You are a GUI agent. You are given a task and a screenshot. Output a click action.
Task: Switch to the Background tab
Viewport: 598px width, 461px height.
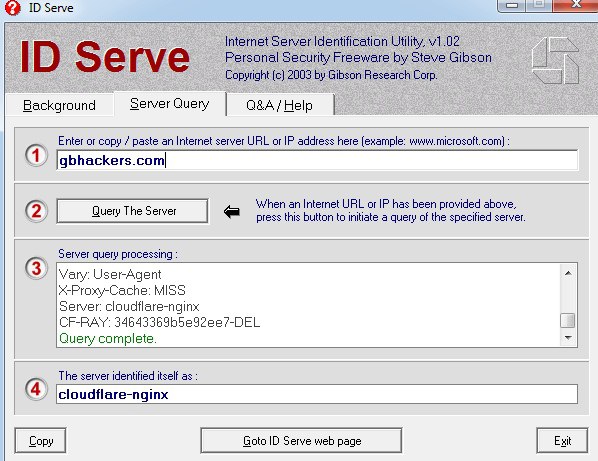tap(59, 105)
